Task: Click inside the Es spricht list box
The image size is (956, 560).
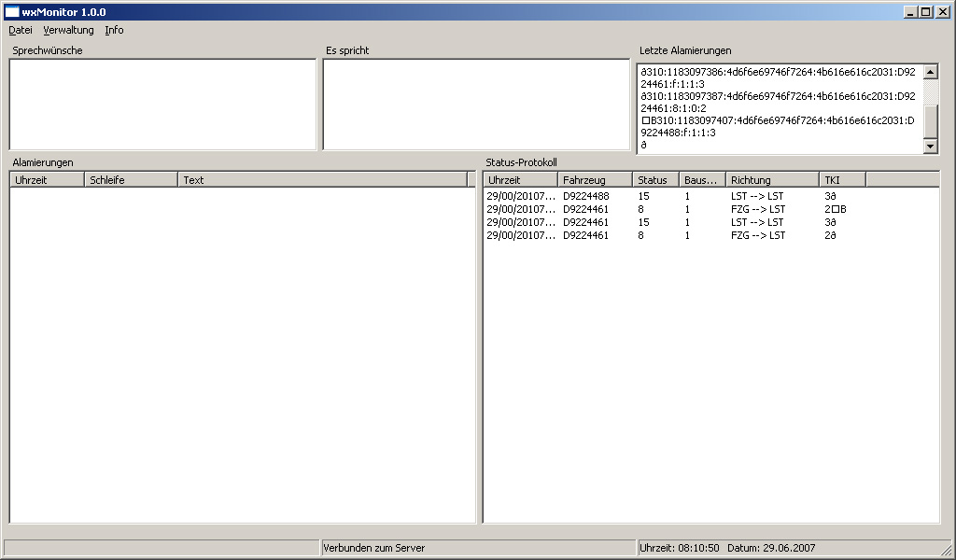Action: (x=476, y=105)
